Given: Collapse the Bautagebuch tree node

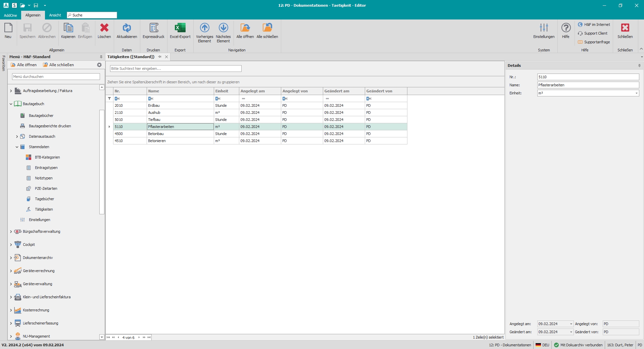Looking at the screenshot, I should [11, 104].
